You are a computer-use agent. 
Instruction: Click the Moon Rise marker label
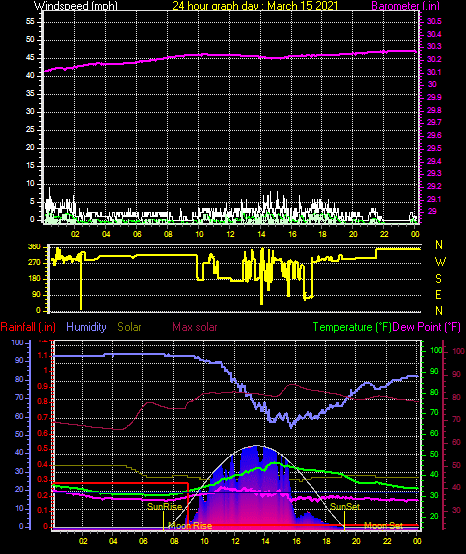(190, 526)
